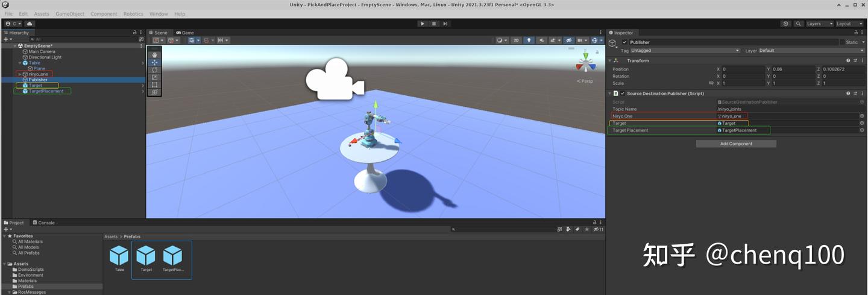Image resolution: width=868 pixels, height=295 pixels.
Task: Select the Rotate tool in Scene toolbar
Action: click(154, 70)
